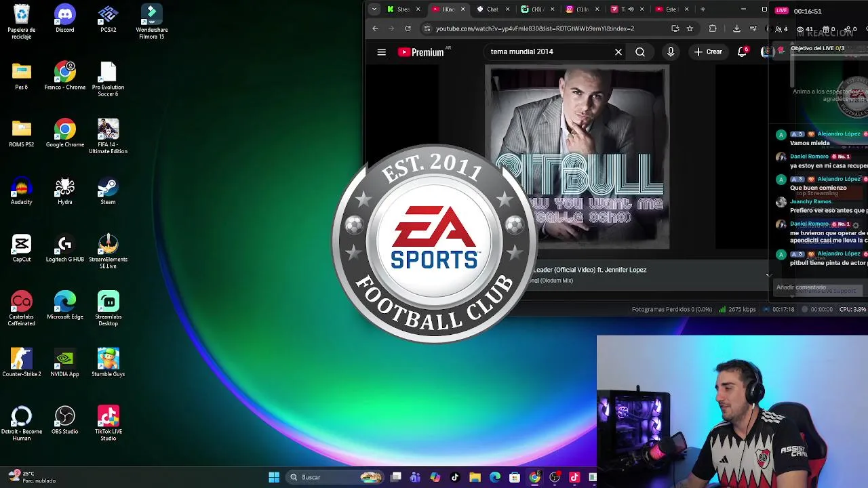Open File Explorer from the taskbar
Image resolution: width=868 pixels, height=488 pixels.
(x=475, y=477)
